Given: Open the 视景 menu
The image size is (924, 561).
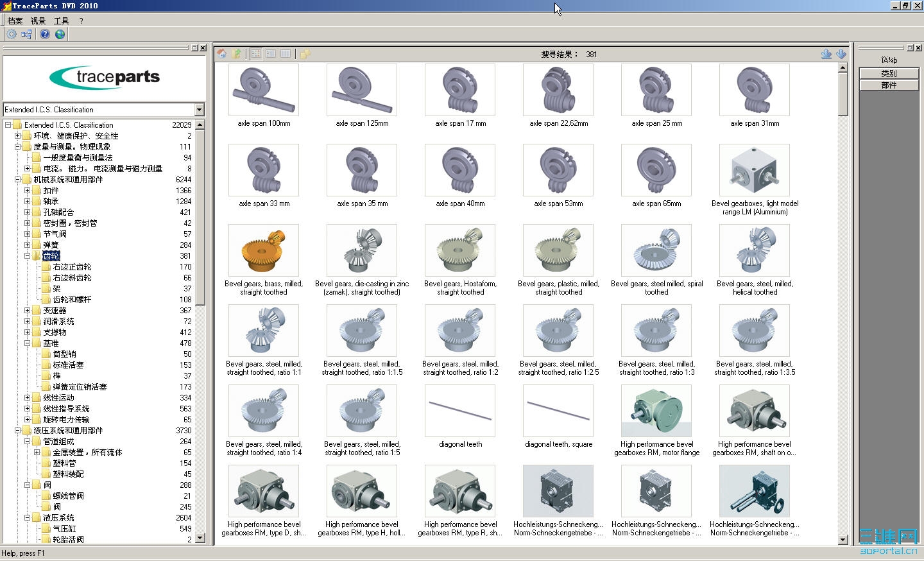Looking at the screenshot, I should (x=38, y=21).
